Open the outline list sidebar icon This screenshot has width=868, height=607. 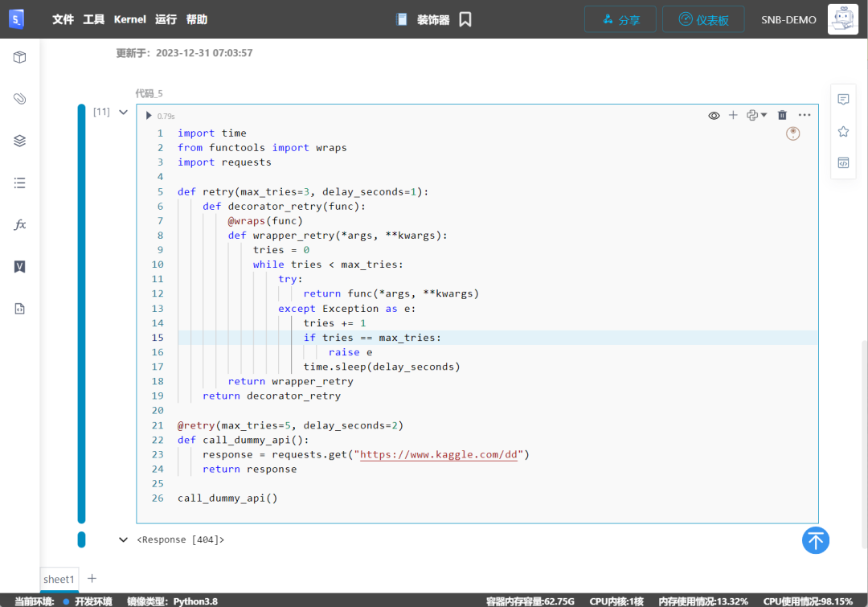pos(19,183)
